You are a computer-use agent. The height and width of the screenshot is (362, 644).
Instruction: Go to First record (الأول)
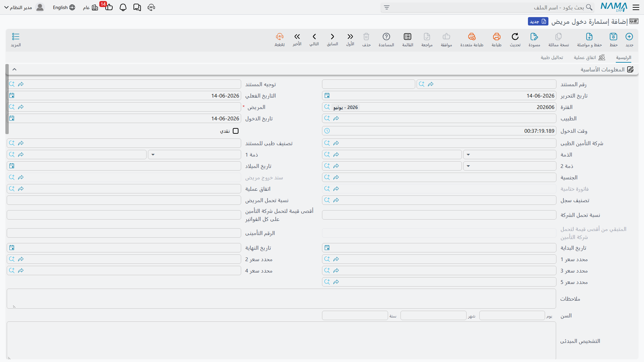coord(350,40)
